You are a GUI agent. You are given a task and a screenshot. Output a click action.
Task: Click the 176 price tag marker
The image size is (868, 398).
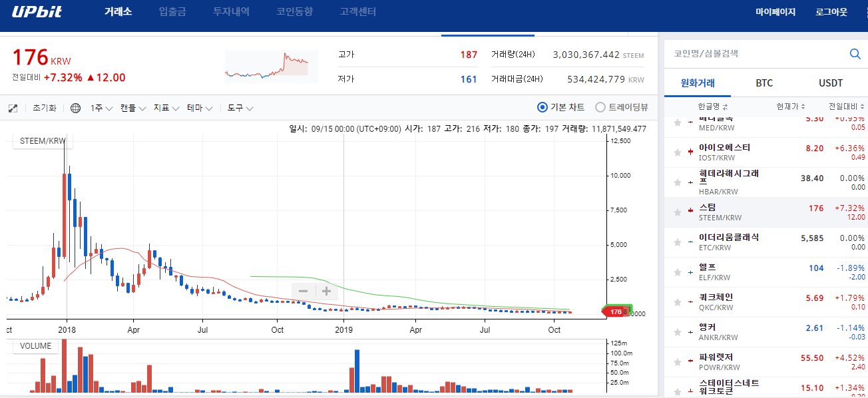(616, 311)
